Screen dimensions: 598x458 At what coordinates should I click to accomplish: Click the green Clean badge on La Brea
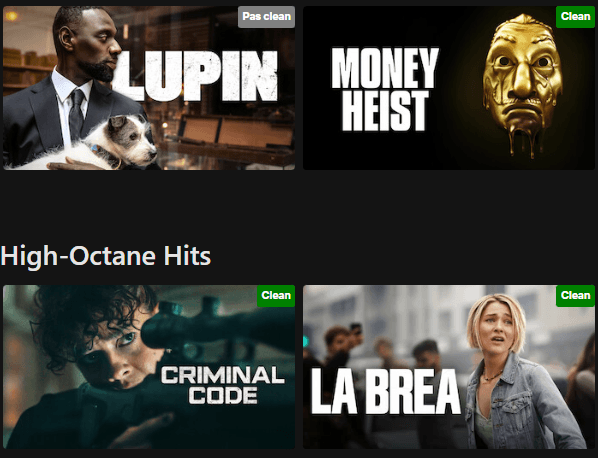point(575,296)
